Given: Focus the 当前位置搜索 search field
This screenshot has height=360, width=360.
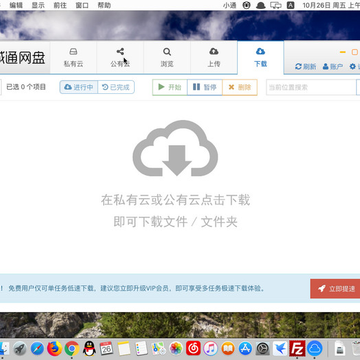Looking at the screenshot, I should point(311,87).
